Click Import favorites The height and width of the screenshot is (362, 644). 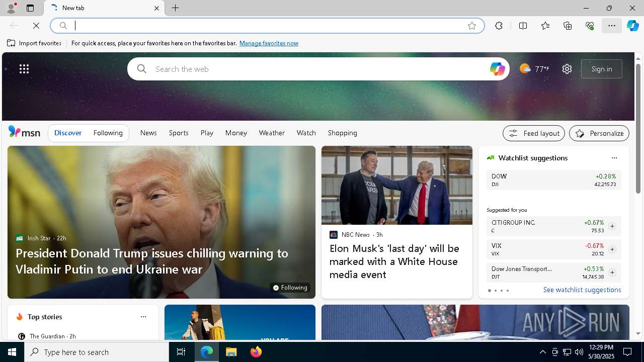[x=34, y=43]
